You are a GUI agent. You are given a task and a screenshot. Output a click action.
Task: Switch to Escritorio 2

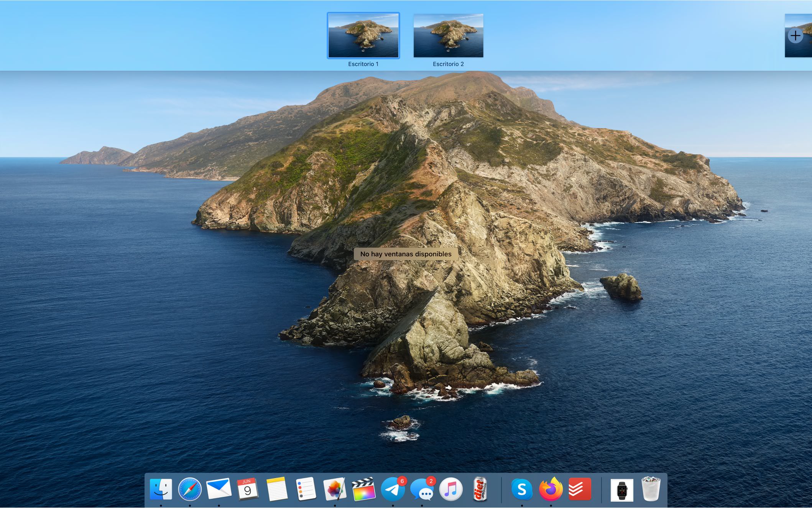(x=449, y=36)
